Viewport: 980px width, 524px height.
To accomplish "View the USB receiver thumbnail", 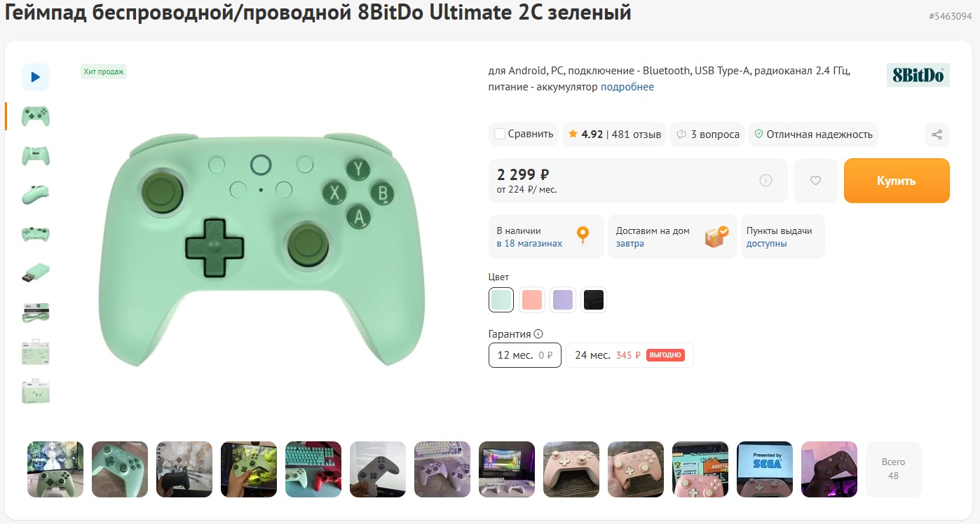I will pos(36,273).
